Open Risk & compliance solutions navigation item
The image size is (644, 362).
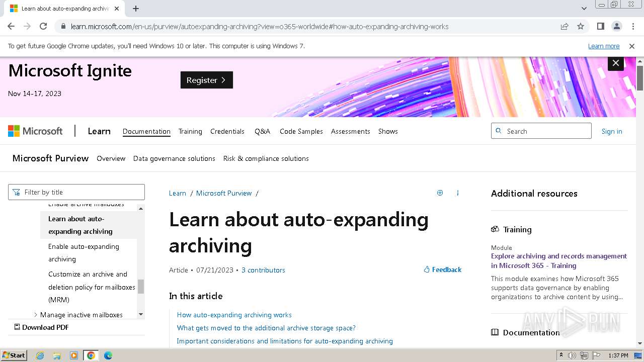click(x=266, y=158)
